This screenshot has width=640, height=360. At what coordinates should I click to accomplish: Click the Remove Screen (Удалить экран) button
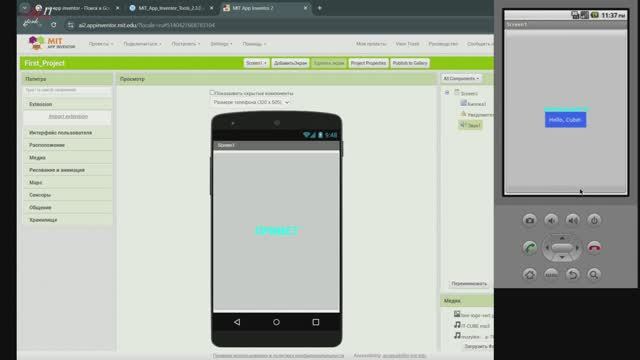[x=329, y=63]
